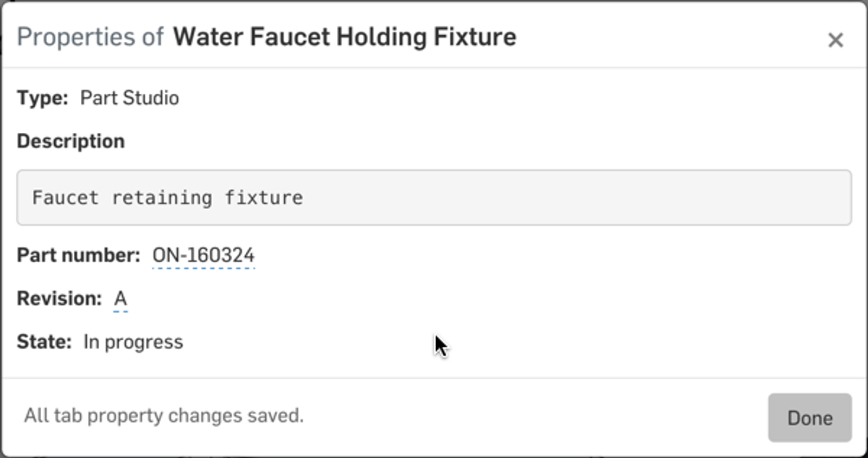Click the 'Description' label

[71, 141]
